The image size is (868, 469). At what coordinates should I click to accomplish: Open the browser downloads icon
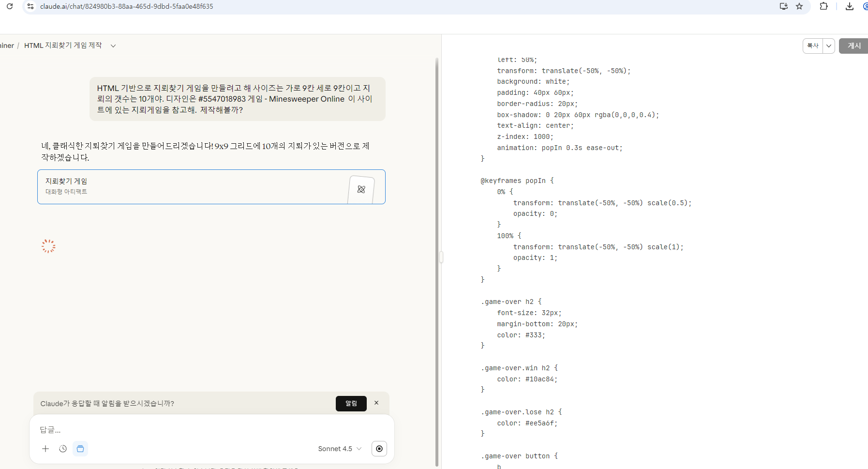coord(849,6)
